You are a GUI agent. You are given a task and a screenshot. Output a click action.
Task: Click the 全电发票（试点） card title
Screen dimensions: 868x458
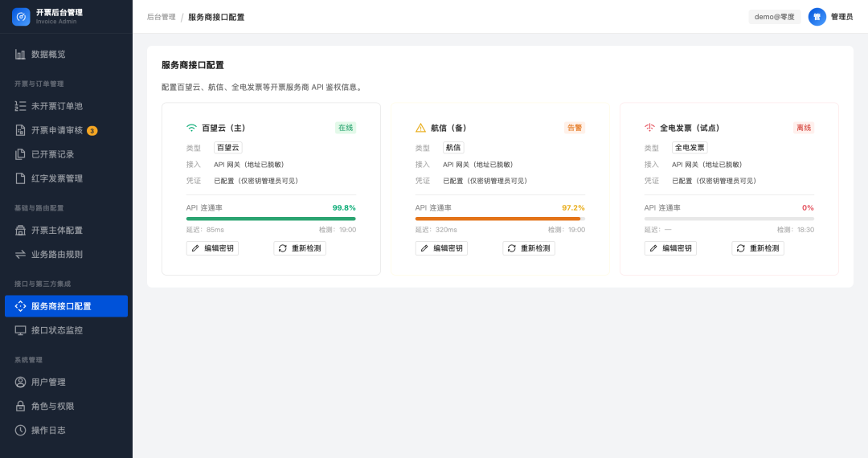[x=690, y=128]
